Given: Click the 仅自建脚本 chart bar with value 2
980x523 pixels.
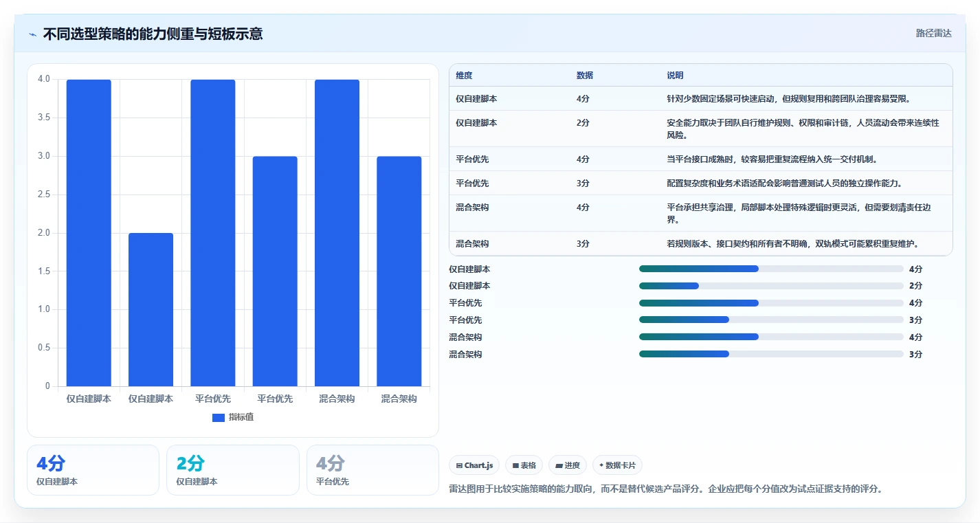Looking at the screenshot, I should (151, 309).
